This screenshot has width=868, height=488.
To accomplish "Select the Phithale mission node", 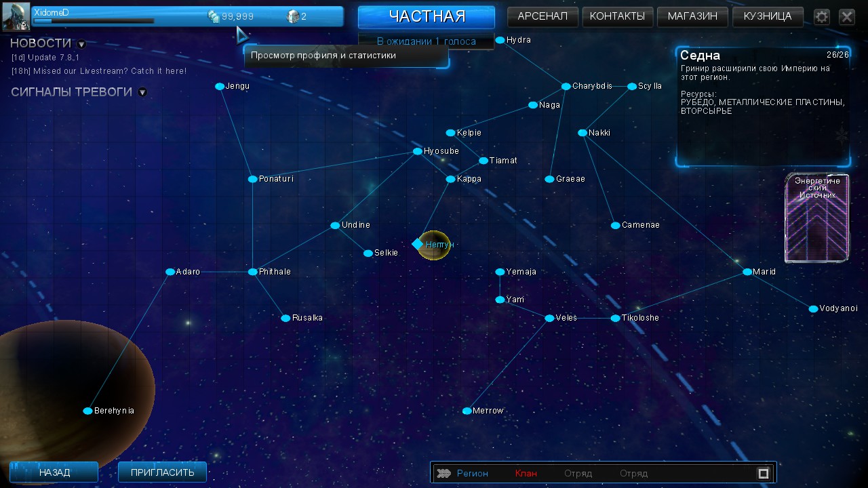I will pyautogui.click(x=252, y=272).
